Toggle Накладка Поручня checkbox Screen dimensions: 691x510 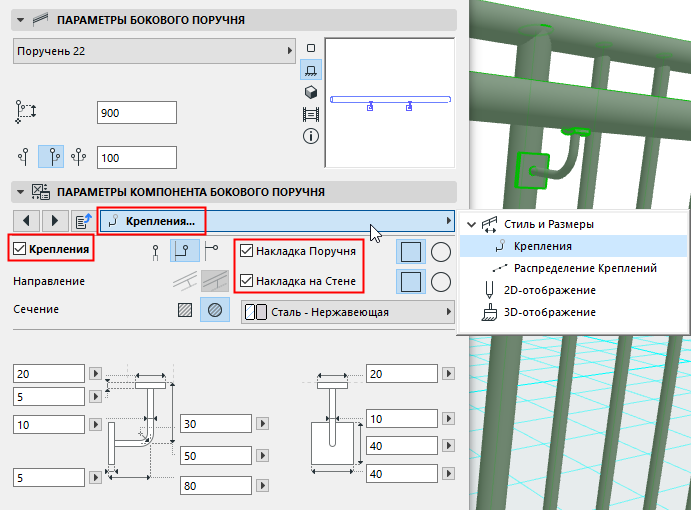pyautogui.click(x=246, y=251)
